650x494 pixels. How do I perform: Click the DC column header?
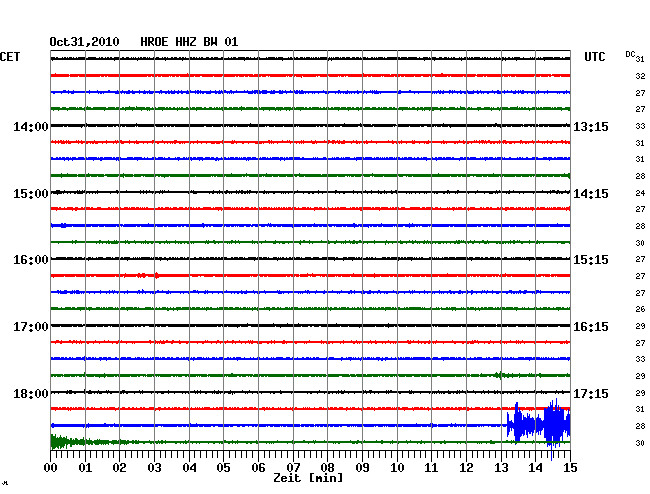[630, 54]
